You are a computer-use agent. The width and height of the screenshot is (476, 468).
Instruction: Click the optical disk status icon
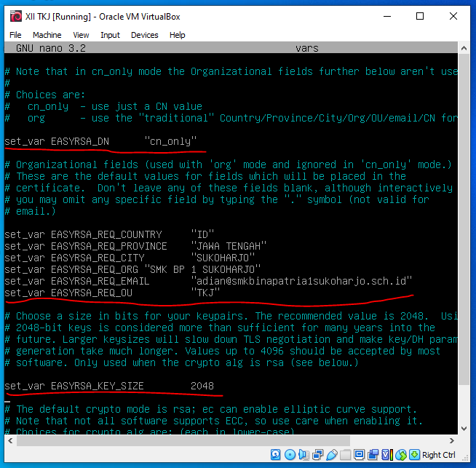290,455
